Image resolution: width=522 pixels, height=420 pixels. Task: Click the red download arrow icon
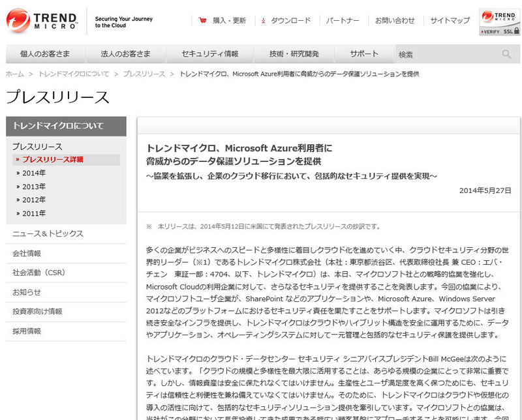[262, 20]
